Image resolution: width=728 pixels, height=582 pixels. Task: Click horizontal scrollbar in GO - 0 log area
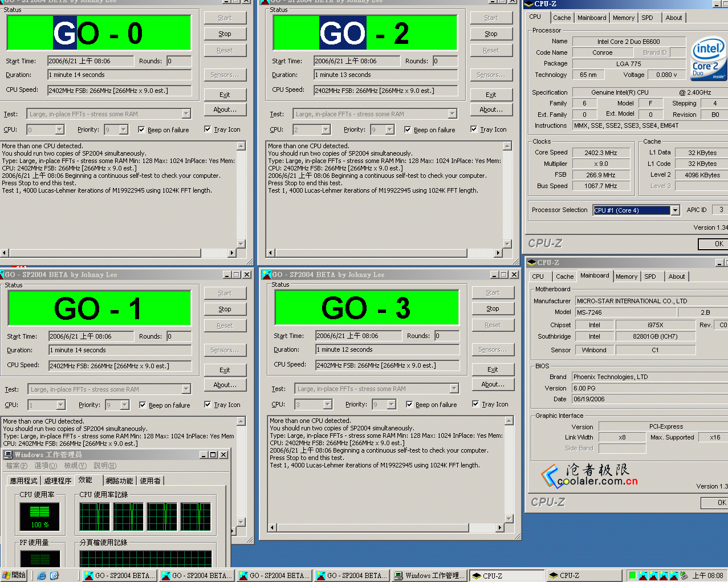[118, 253]
